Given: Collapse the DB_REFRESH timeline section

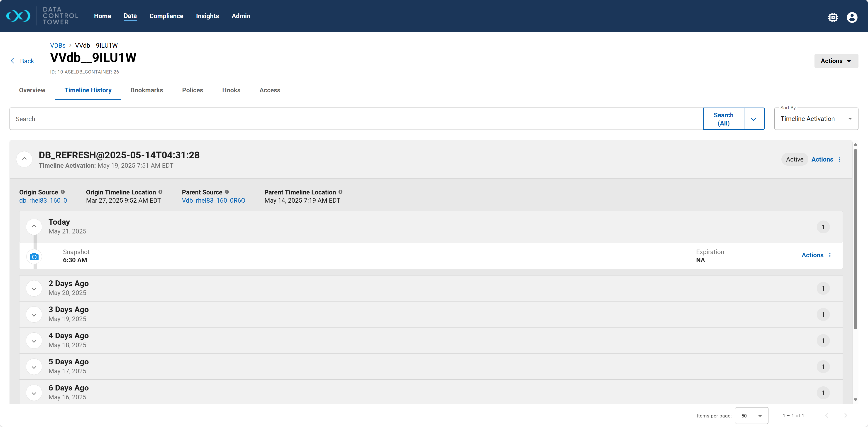Looking at the screenshot, I should (24, 159).
